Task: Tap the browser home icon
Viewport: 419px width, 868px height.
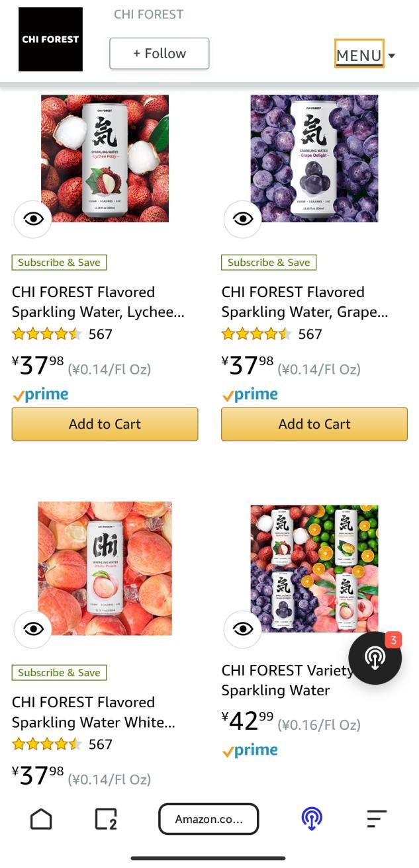Action: 41,819
